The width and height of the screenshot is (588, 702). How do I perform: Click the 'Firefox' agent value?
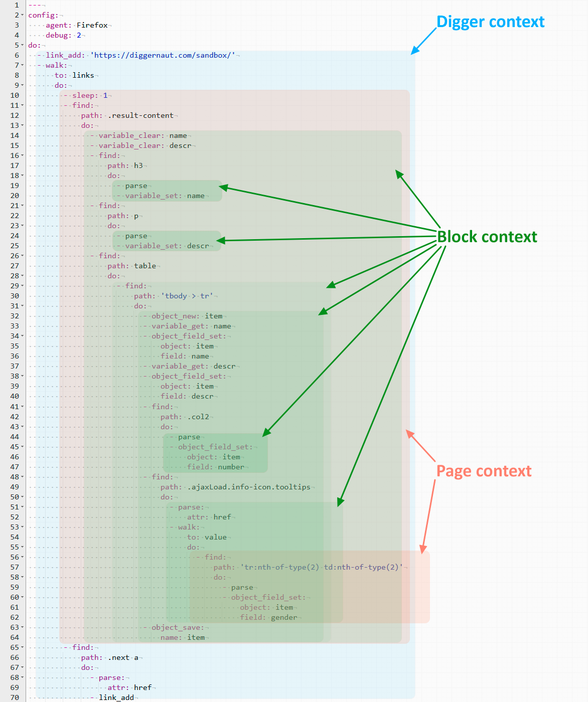pos(92,25)
